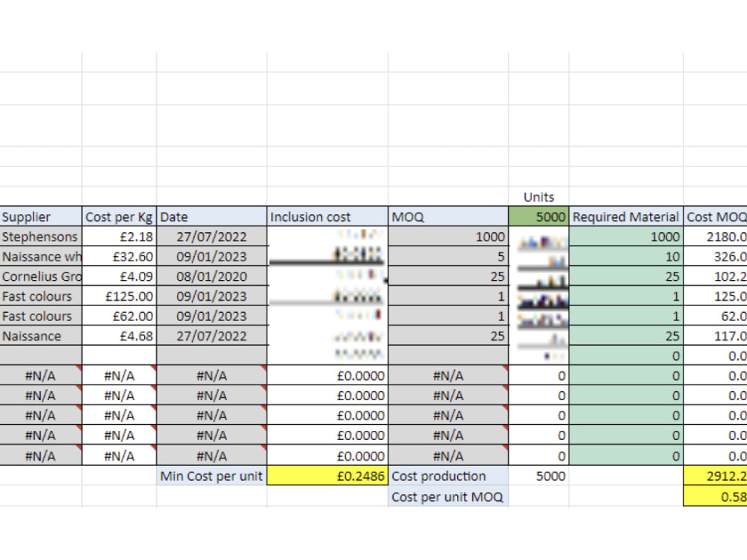Click the £125.00 cost per Kg cell
This screenshot has width=747, height=560.
point(119,296)
